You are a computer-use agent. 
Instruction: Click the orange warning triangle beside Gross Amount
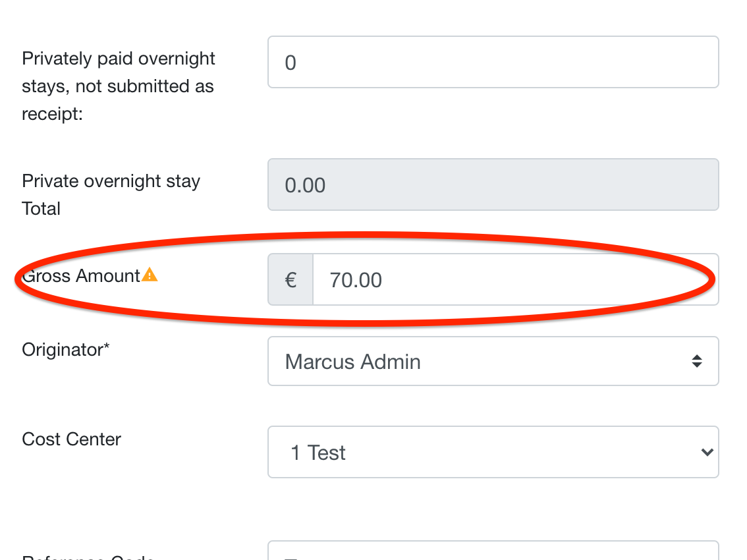(x=150, y=275)
